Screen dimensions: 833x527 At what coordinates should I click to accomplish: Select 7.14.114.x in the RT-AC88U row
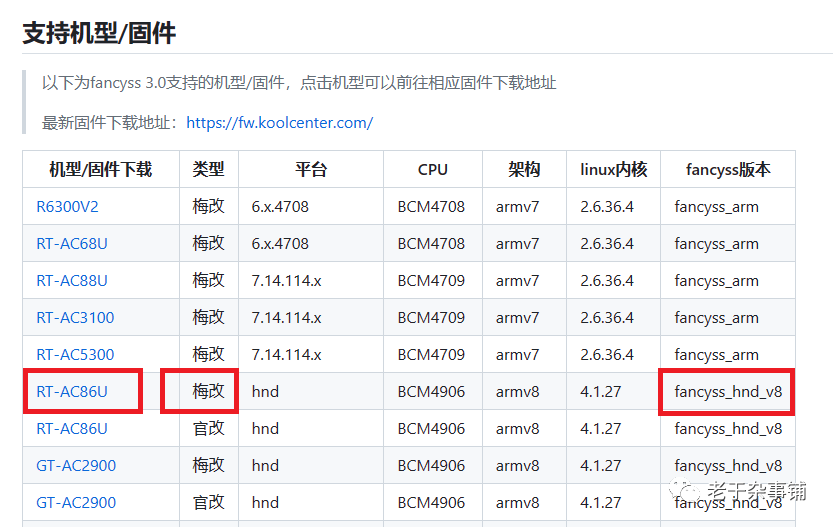[x=286, y=280]
